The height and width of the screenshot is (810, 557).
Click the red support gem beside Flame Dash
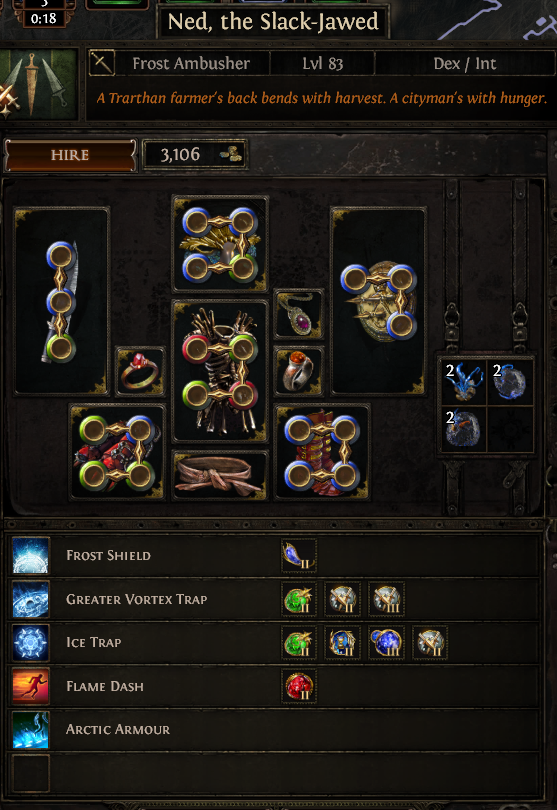click(x=299, y=687)
